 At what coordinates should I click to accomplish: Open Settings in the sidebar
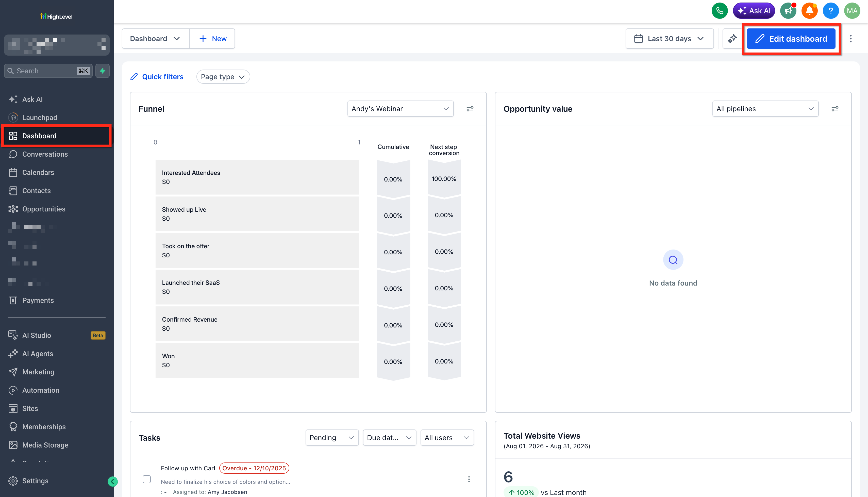coord(57,481)
